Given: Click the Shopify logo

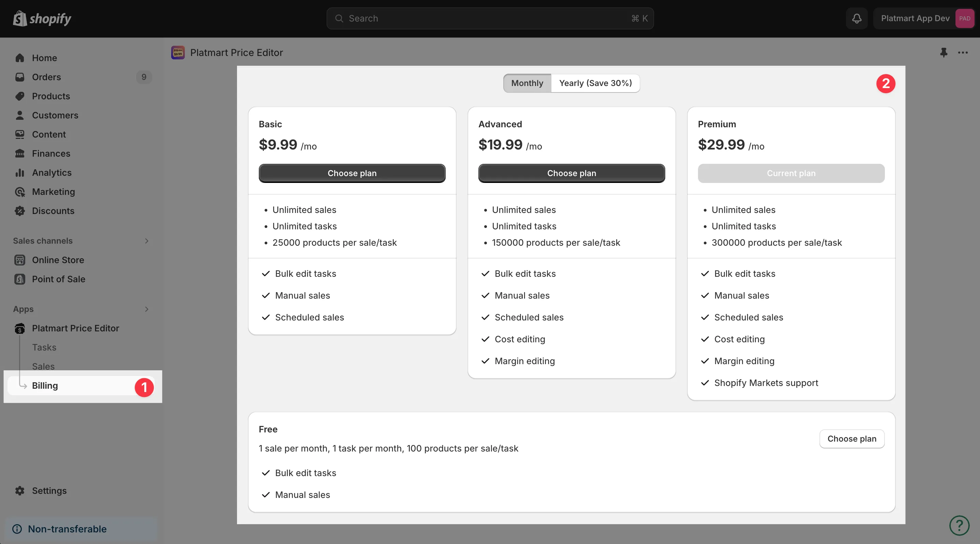Looking at the screenshot, I should click(x=42, y=18).
